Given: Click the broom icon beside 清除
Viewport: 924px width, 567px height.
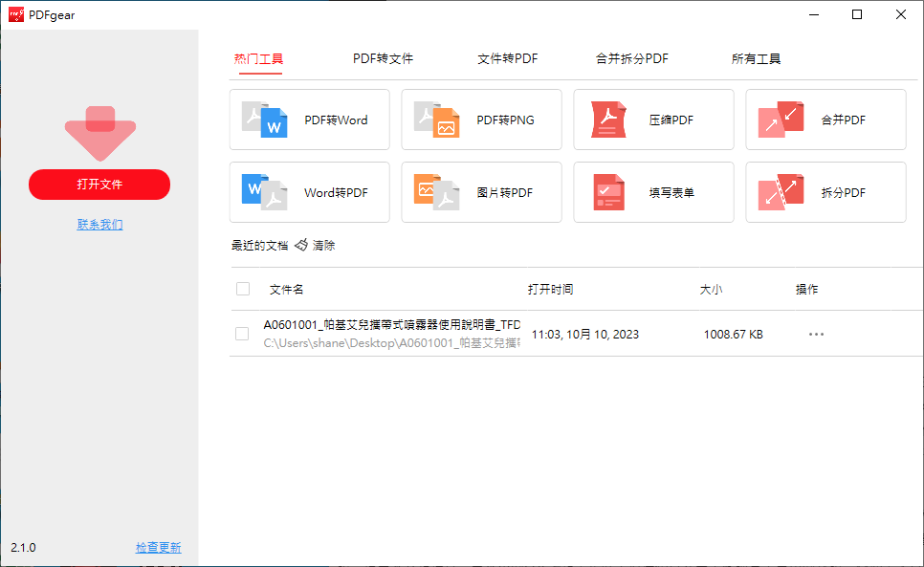Looking at the screenshot, I should pyautogui.click(x=301, y=245).
